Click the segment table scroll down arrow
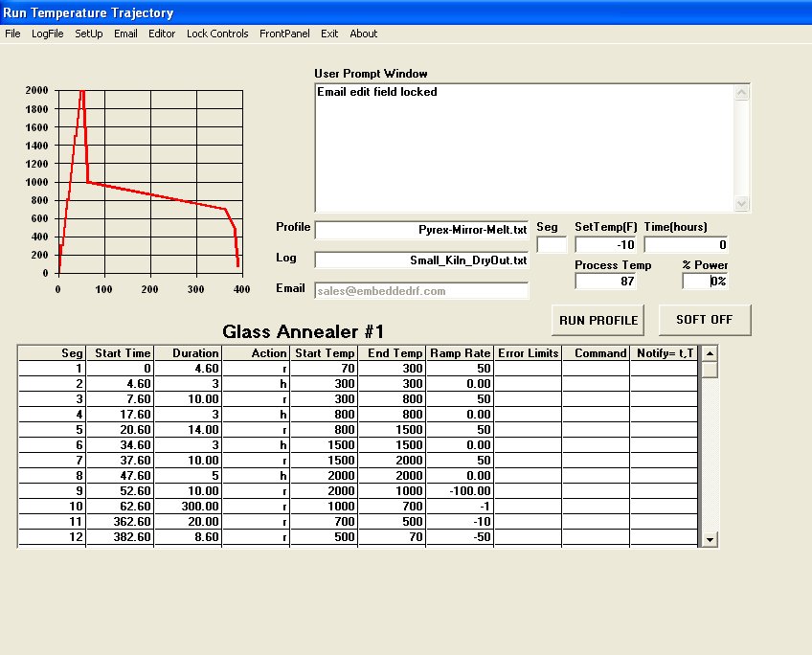 point(710,539)
